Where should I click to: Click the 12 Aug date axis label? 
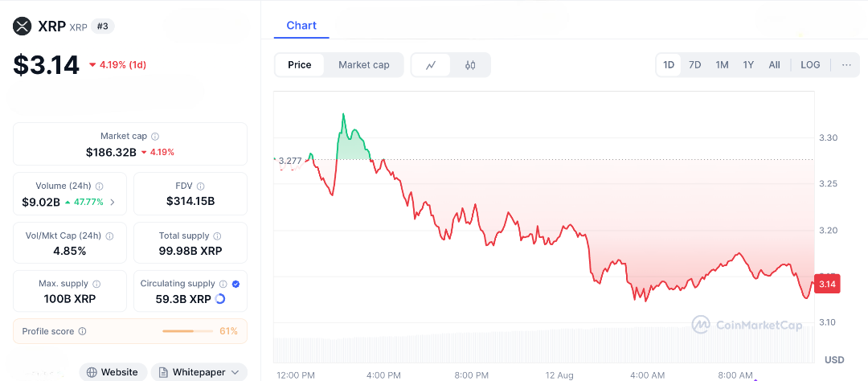(x=561, y=375)
